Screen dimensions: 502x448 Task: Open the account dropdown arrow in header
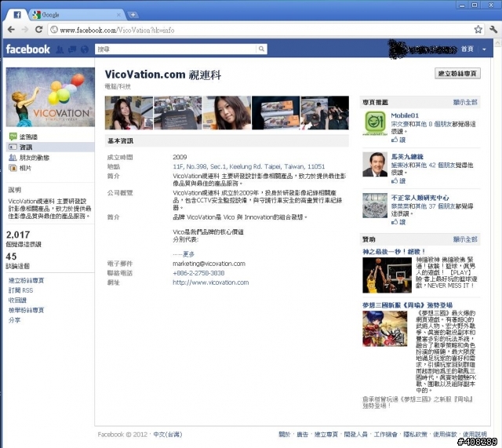pyautogui.click(x=484, y=49)
